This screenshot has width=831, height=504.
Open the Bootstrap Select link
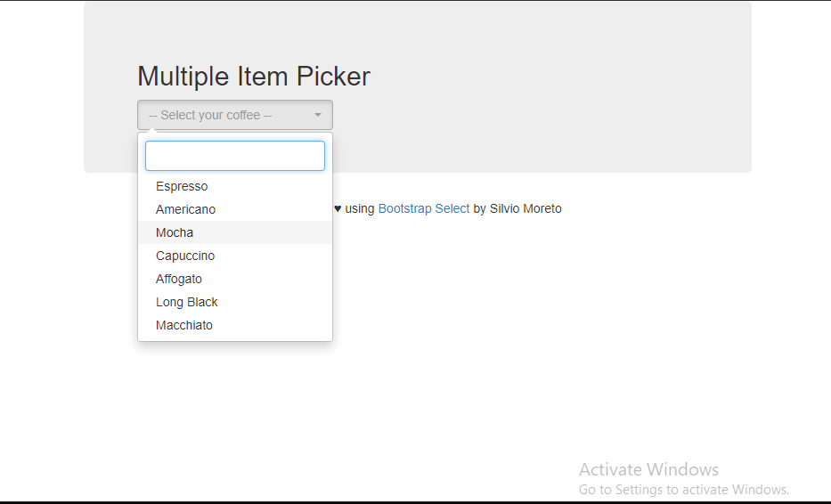pos(423,208)
